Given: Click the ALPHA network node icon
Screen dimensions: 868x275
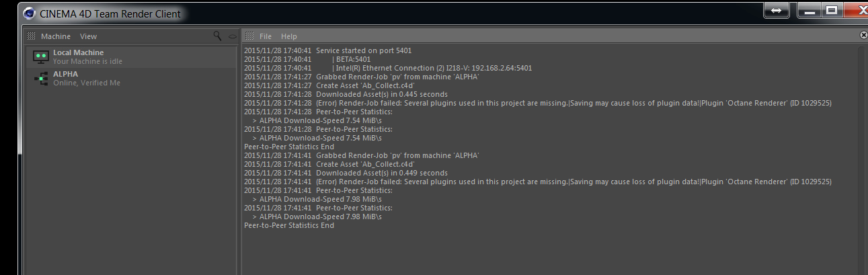Looking at the screenshot, I should pyautogui.click(x=41, y=79).
